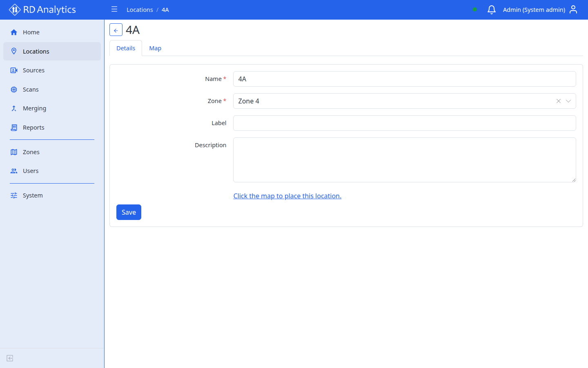Open Scans in the sidebar

[x=52, y=90]
